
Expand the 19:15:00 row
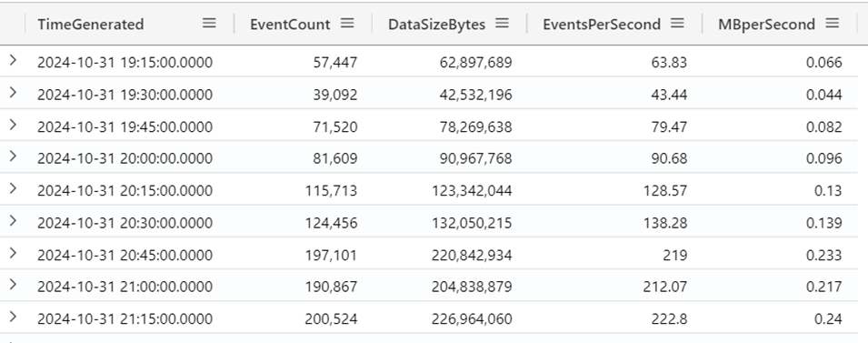(x=13, y=60)
